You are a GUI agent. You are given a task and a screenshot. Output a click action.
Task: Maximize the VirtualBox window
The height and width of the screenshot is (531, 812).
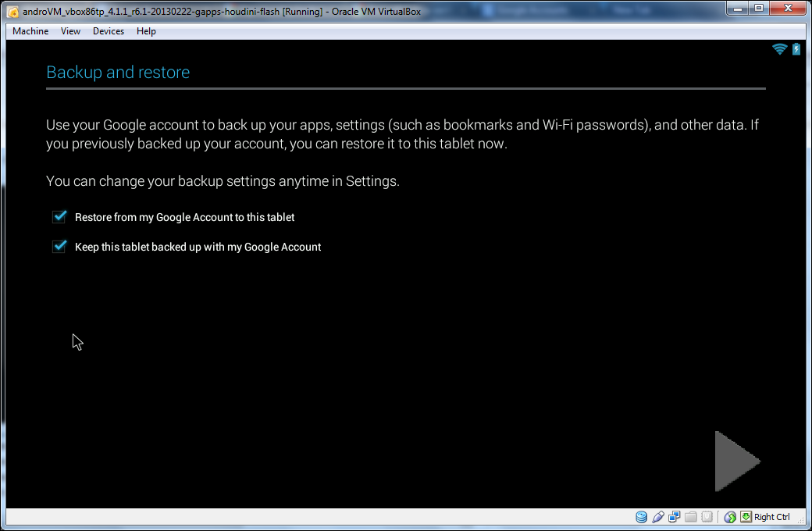759,9
